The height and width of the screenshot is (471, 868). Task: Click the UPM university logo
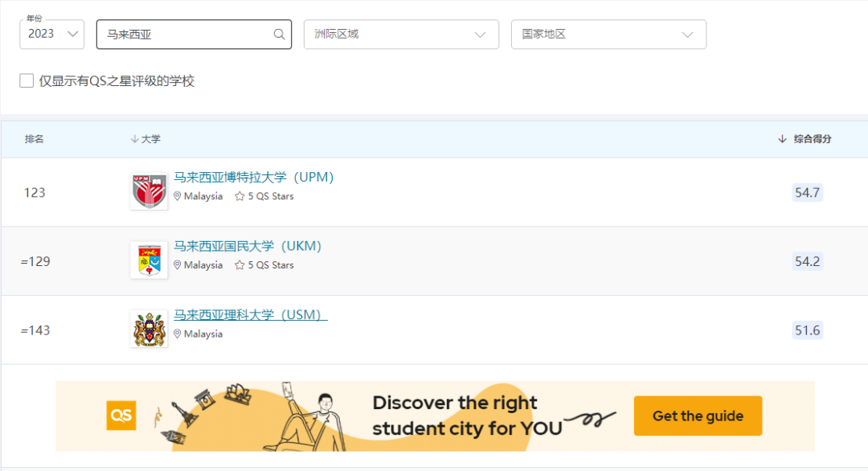point(149,191)
